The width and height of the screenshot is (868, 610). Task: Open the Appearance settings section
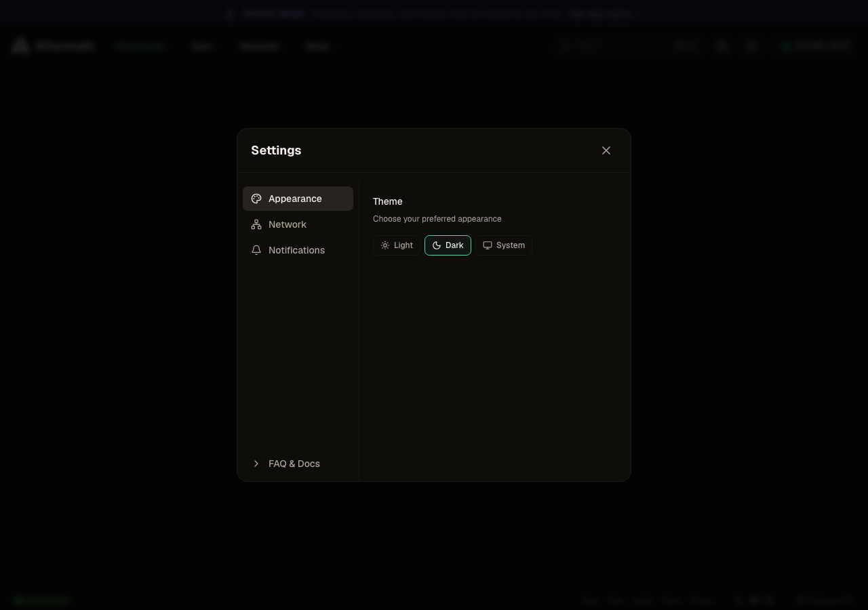(x=298, y=199)
